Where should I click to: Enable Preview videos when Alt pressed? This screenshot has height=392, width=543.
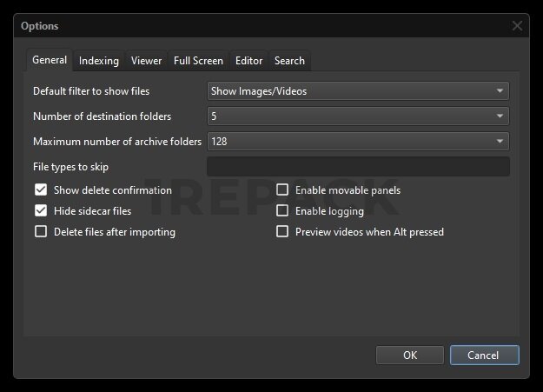pyautogui.click(x=282, y=232)
